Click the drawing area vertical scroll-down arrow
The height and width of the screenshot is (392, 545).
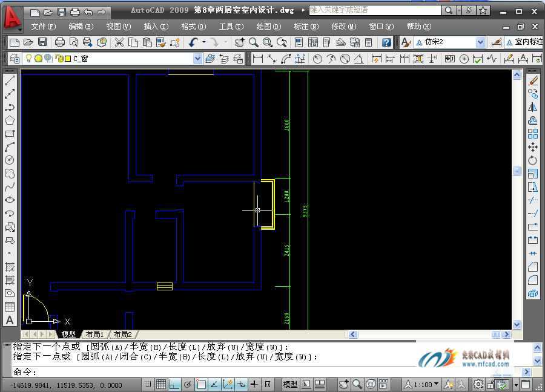517,325
